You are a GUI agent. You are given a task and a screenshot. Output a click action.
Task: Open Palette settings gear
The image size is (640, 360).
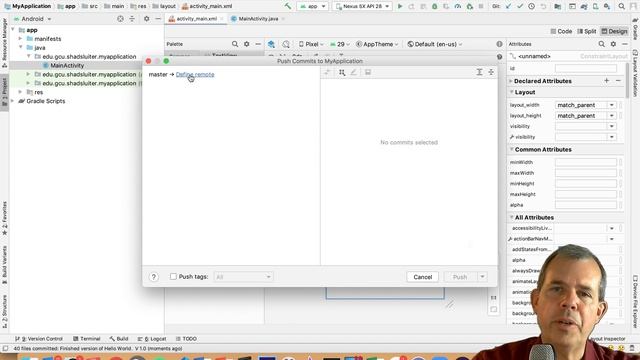247,44
